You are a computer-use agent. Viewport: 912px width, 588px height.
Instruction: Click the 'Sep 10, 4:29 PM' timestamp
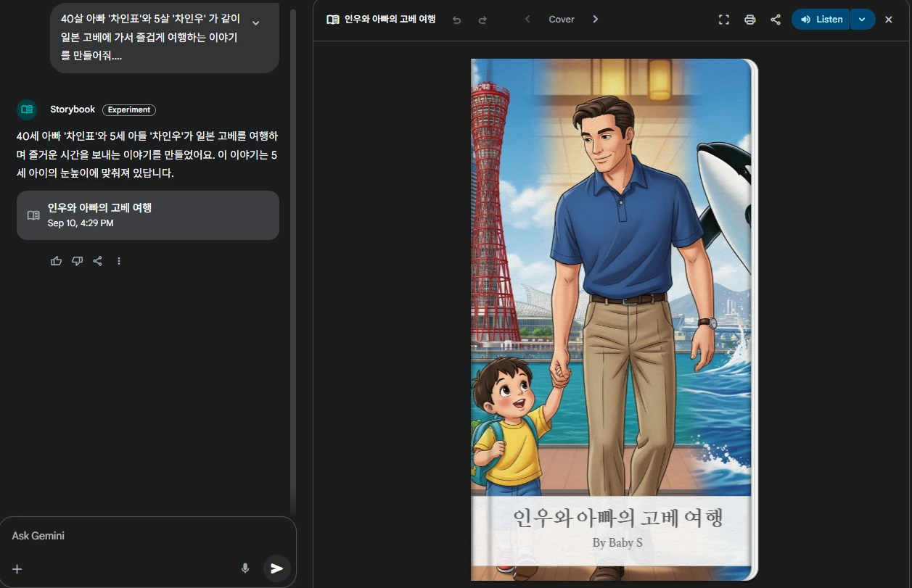81,223
